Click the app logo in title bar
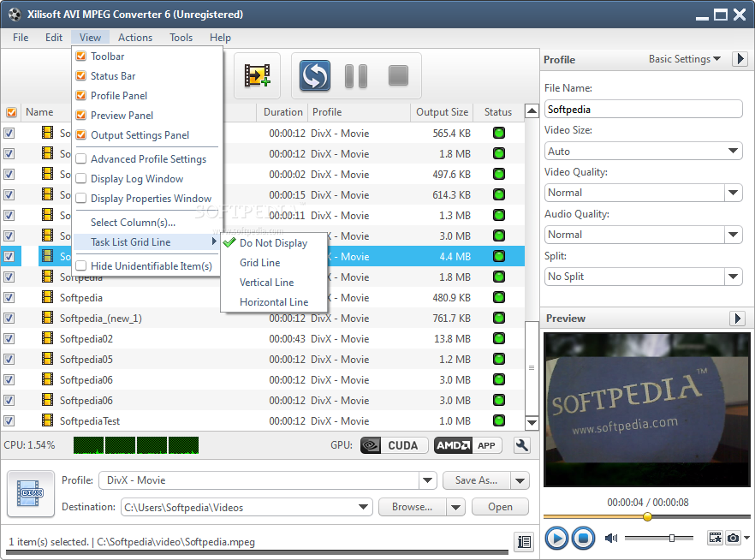Screen dimensions: 755x560 click(15, 15)
